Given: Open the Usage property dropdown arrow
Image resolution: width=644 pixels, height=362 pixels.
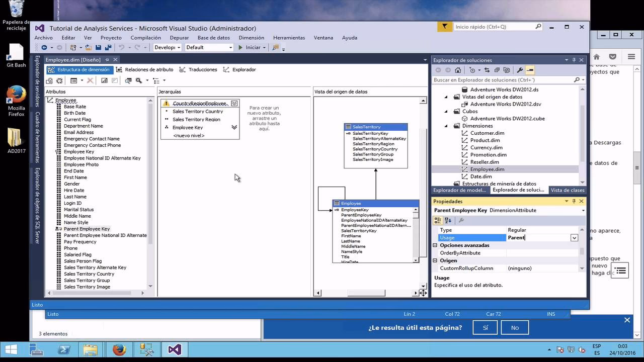Looking at the screenshot, I should [574, 238].
